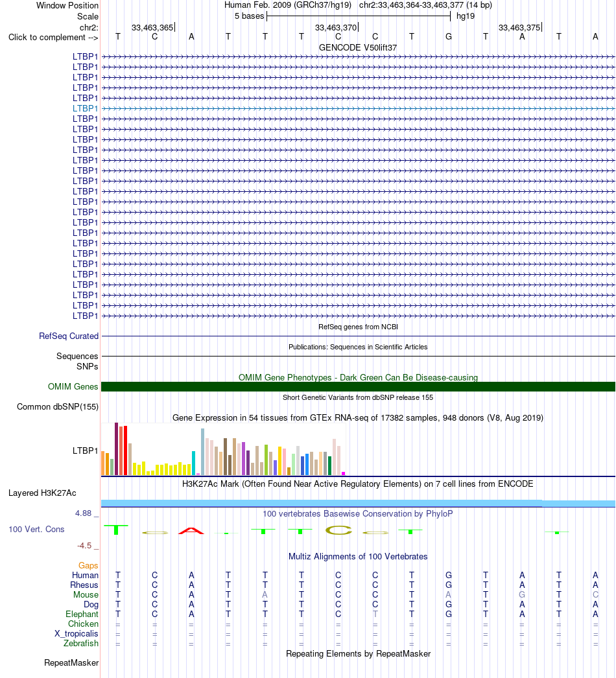Click the 'Repeating Elements by RepeatMasker' title
Image resolution: width=616 pixels, height=678 pixels.
click(358, 654)
